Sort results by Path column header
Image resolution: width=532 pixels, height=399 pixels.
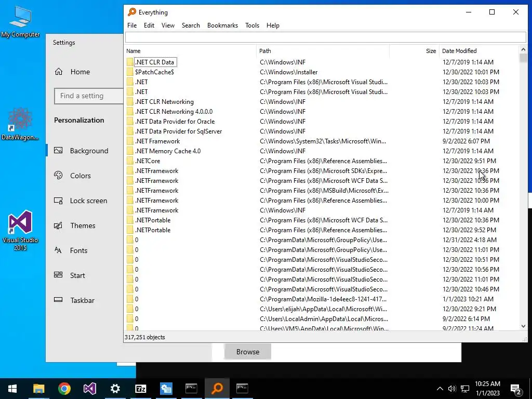[x=265, y=51]
